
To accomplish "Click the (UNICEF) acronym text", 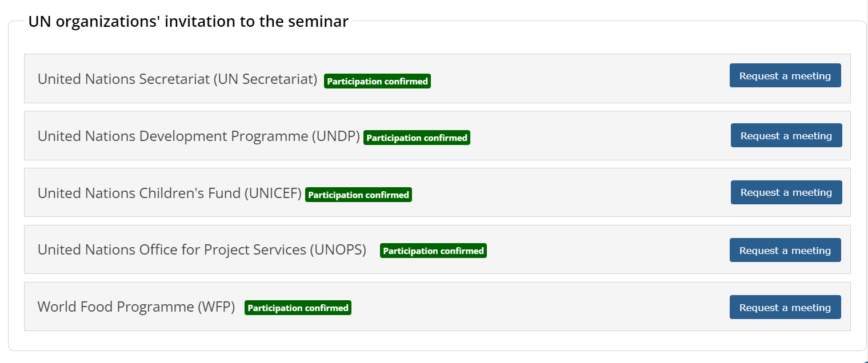I will pyautogui.click(x=273, y=193).
